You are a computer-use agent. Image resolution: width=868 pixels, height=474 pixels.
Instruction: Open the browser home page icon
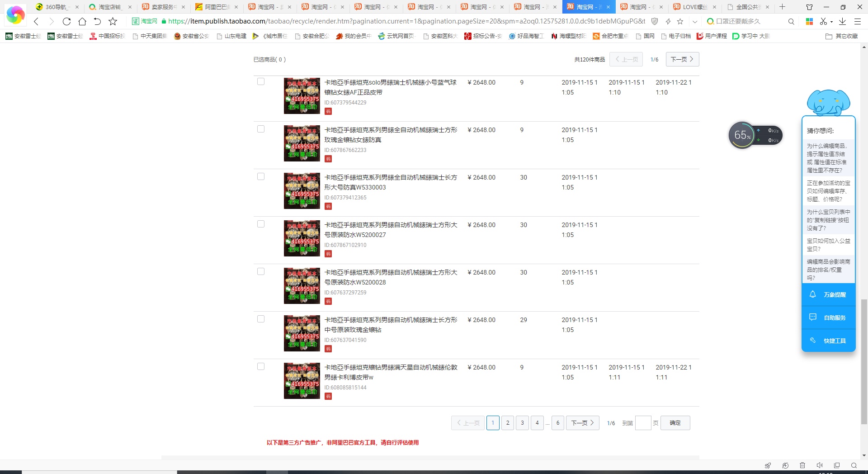coord(82,21)
